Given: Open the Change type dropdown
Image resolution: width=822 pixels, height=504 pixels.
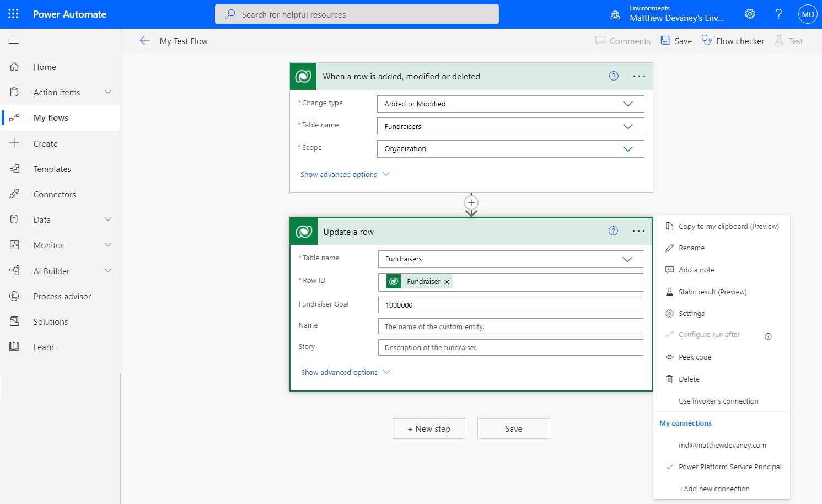Looking at the screenshot, I should click(x=509, y=104).
